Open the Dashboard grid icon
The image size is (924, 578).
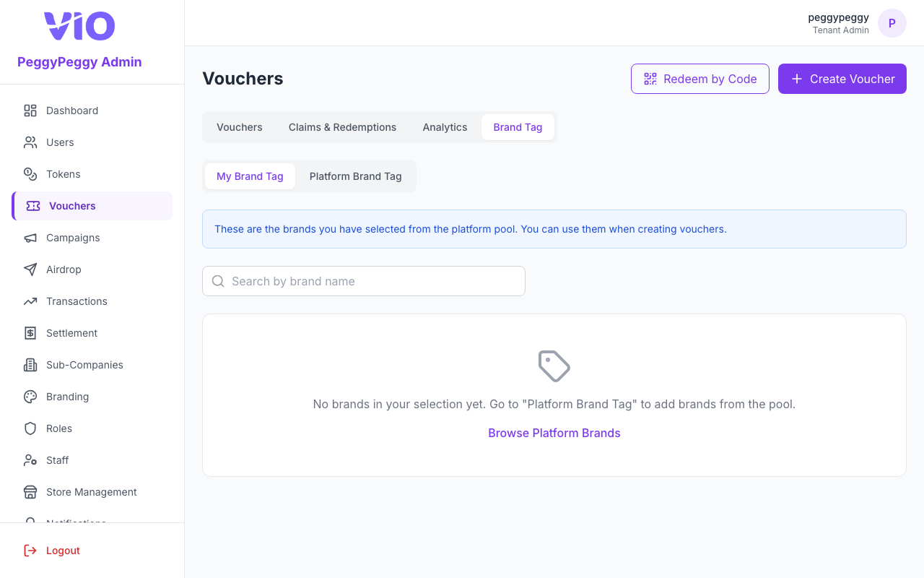point(30,111)
